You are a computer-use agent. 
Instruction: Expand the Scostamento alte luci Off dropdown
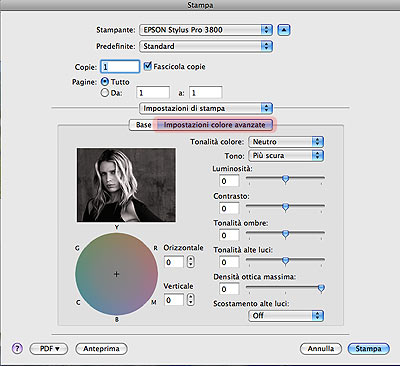coord(286,315)
